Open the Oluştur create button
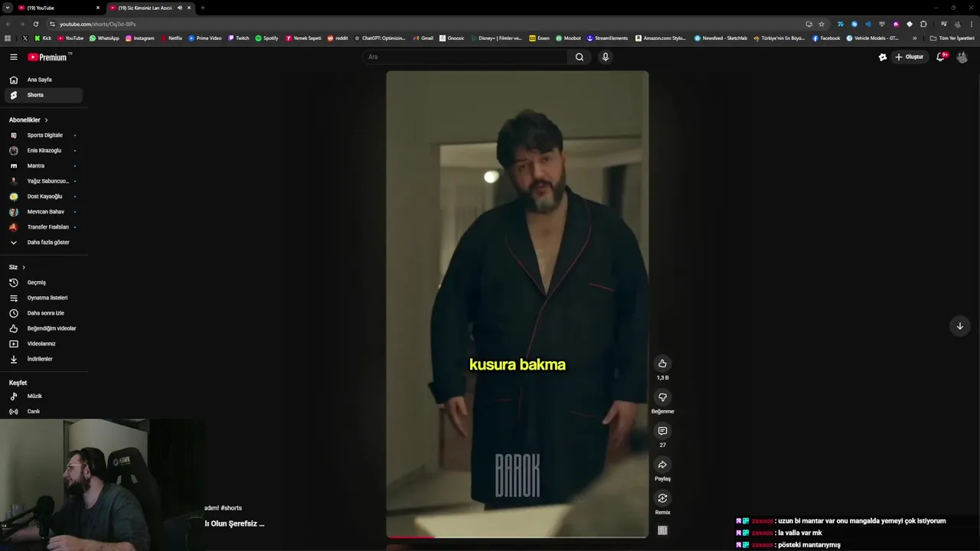The width and height of the screenshot is (980, 551). (x=909, y=57)
